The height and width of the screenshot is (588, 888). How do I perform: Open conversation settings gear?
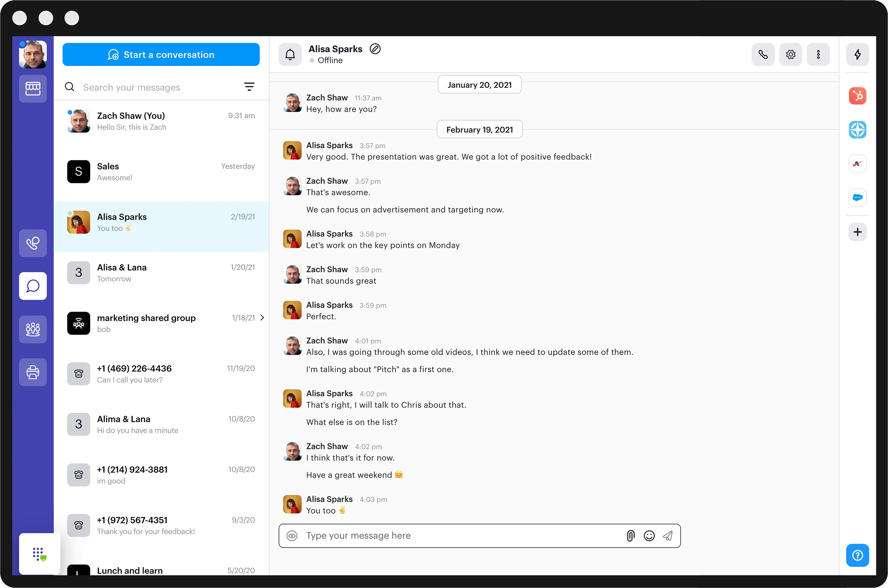click(791, 55)
